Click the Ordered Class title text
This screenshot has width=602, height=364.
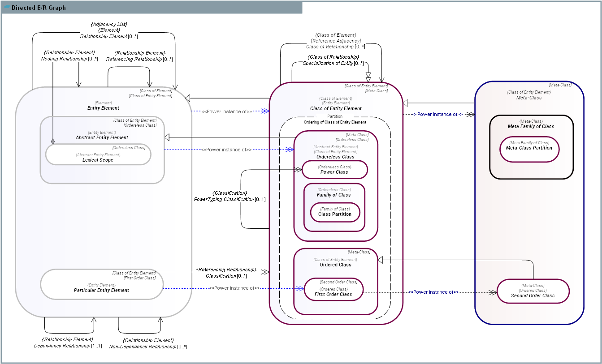(x=335, y=265)
